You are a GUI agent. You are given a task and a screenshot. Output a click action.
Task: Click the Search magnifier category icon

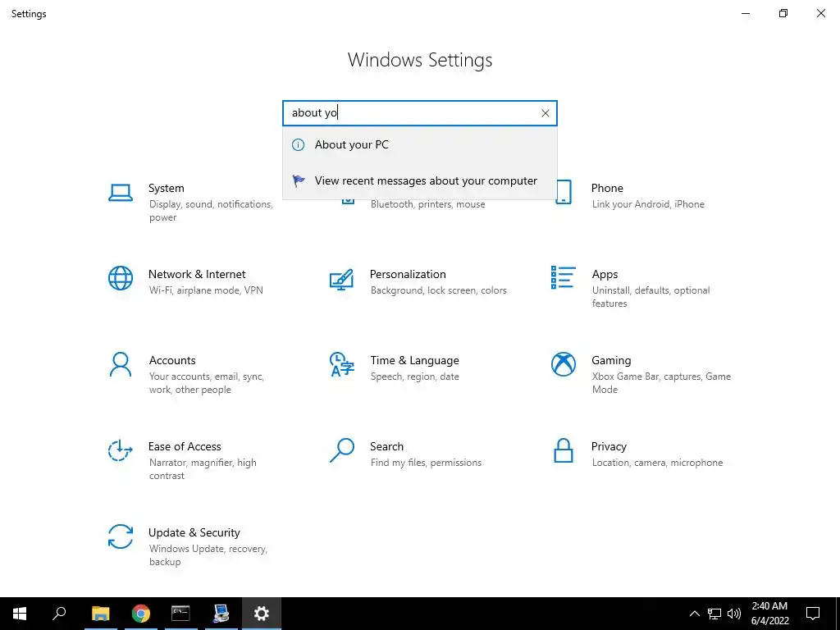click(342, 450)
